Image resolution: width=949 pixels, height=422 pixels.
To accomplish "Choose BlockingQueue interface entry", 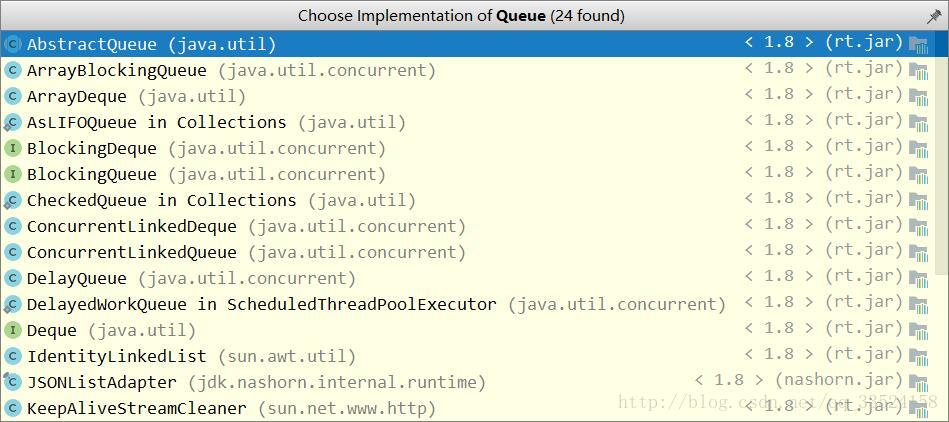I will (x=469, y=174).
